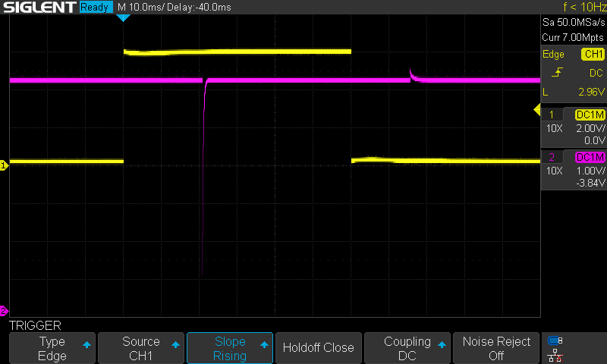Viewport: 607px width, 364px height.
Task: Click the channel 2 1.00V/ scale
Action: tap(590, 171)
